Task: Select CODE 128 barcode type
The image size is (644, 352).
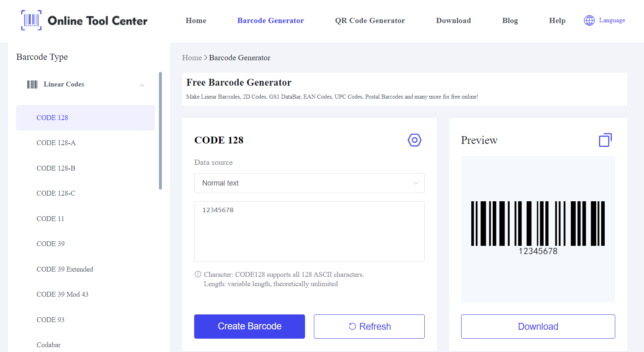Action: pyautogui.click(x=85, y=118)
